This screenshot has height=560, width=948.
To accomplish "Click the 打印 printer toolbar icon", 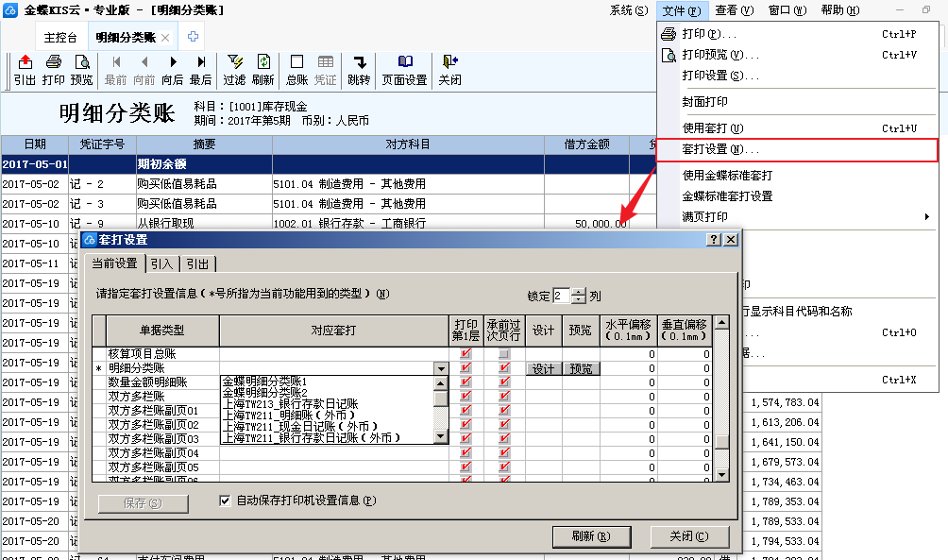I will click(54, 70).
